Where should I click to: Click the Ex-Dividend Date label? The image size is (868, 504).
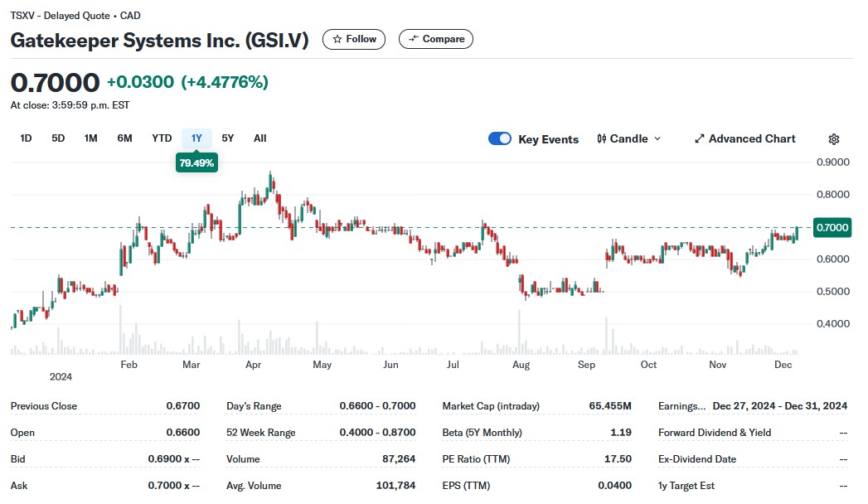(x=697, y=459)
